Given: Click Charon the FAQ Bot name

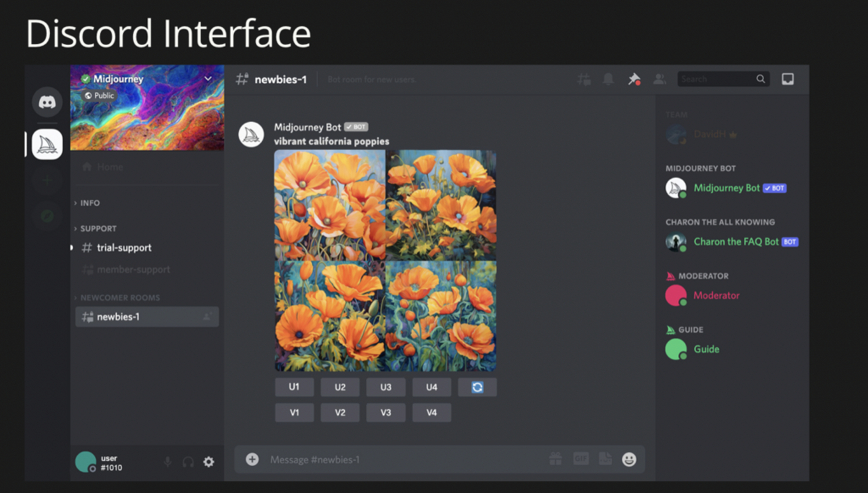Looking at the screenshot, I should [737, 241].
